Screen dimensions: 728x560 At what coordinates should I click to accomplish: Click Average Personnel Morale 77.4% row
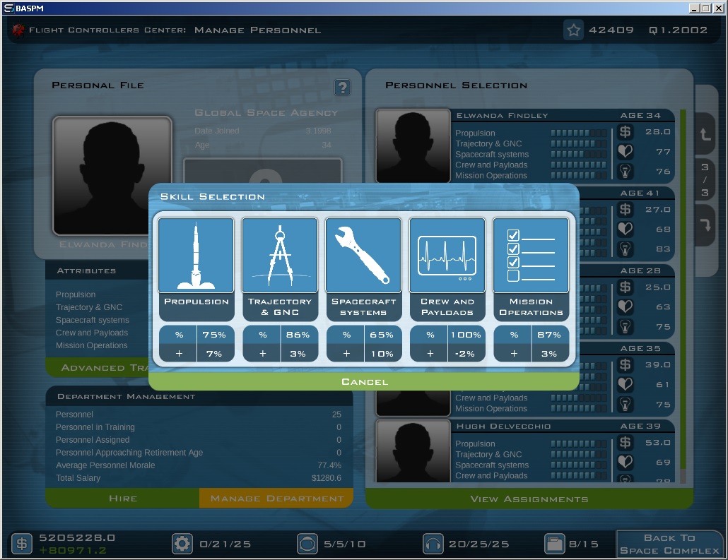click(199, 465)
